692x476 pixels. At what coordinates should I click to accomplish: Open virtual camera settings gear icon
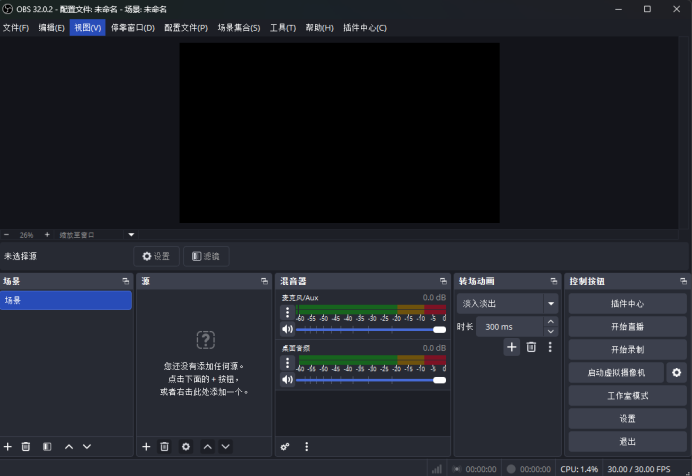(x=677, y=373)
